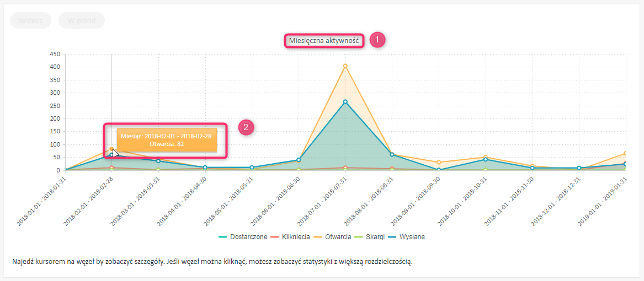Select the Otwarcia node for February 2018
644x281 pixels.
(111, 149)
